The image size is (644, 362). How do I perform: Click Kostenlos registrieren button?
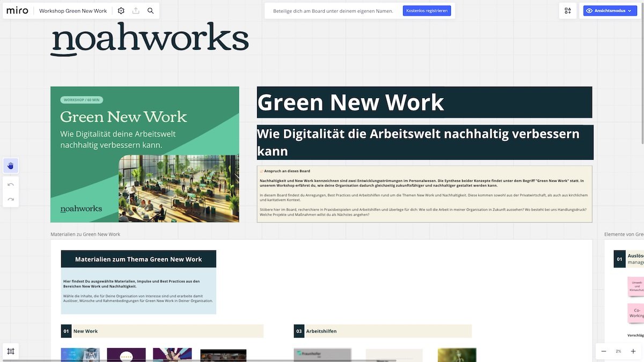[427, 11]
